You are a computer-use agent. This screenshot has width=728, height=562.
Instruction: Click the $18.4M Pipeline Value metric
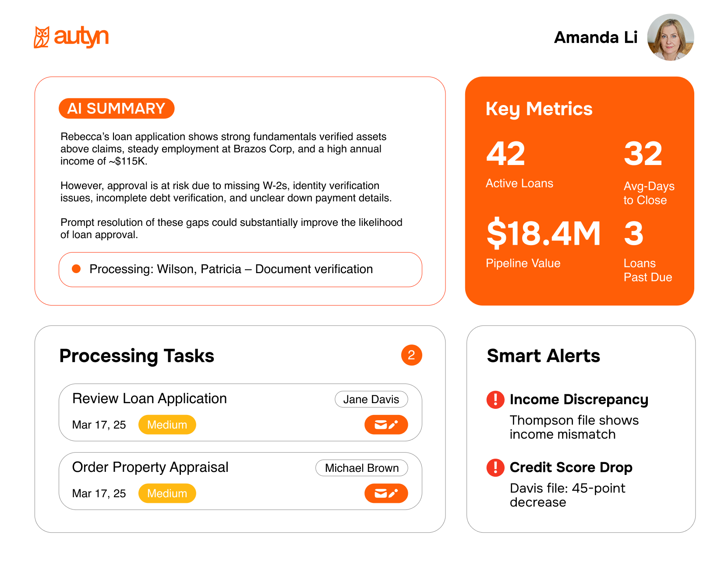coord(543,244)
